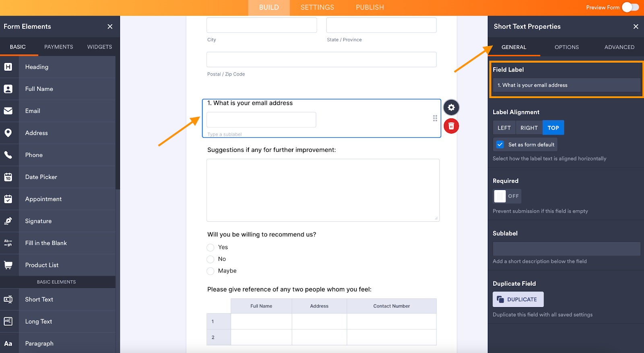Set label alignment to Right
644x353 pixels.
[x=529, y=128]
